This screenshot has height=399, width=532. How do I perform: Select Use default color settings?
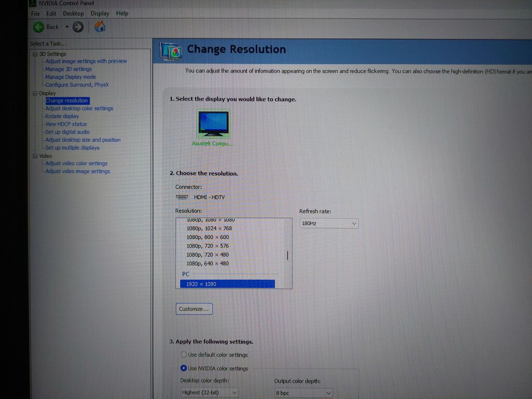tap(183, 354)
